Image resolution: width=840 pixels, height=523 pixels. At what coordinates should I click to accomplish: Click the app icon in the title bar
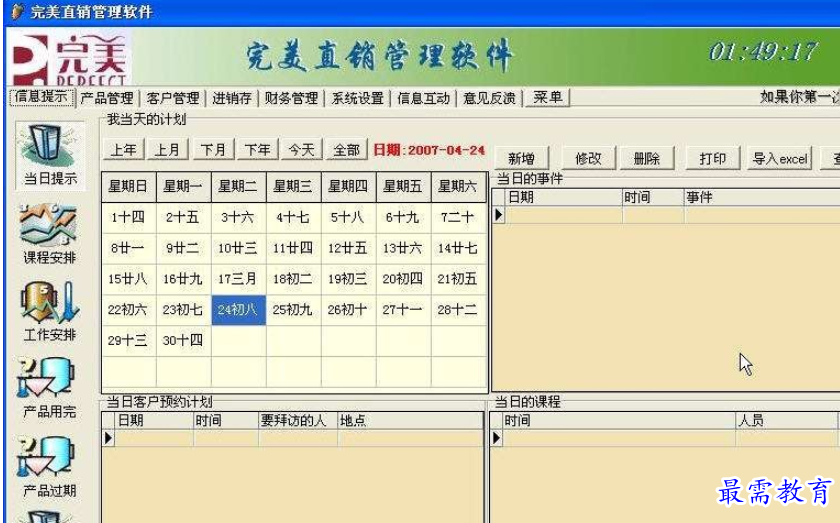pyautogui.click(x=17, y=11)
